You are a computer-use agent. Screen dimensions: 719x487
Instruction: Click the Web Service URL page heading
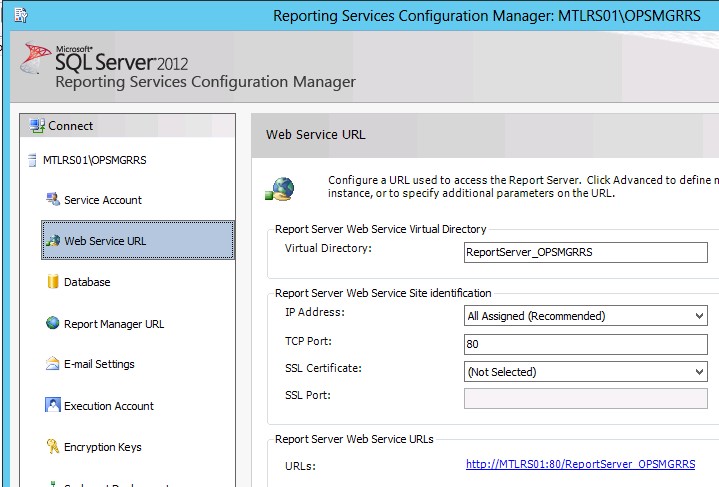pos(315,134)
